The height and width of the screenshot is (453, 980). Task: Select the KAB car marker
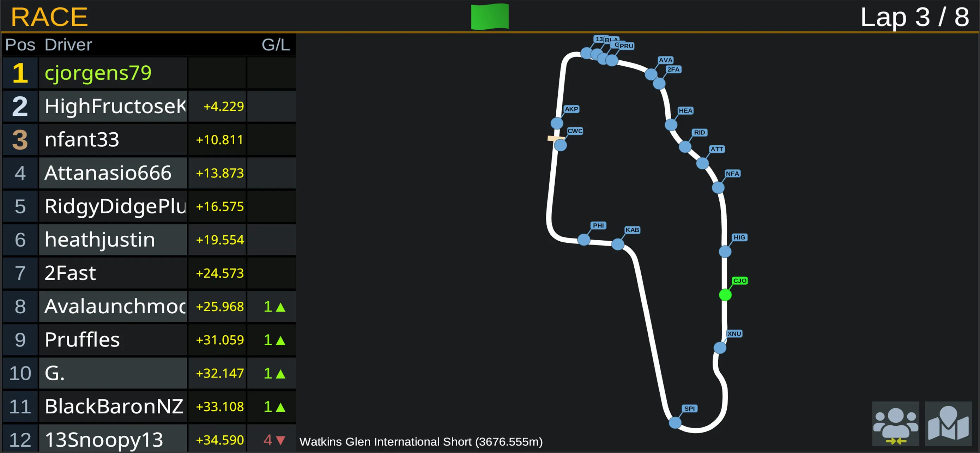click(617, 244)
